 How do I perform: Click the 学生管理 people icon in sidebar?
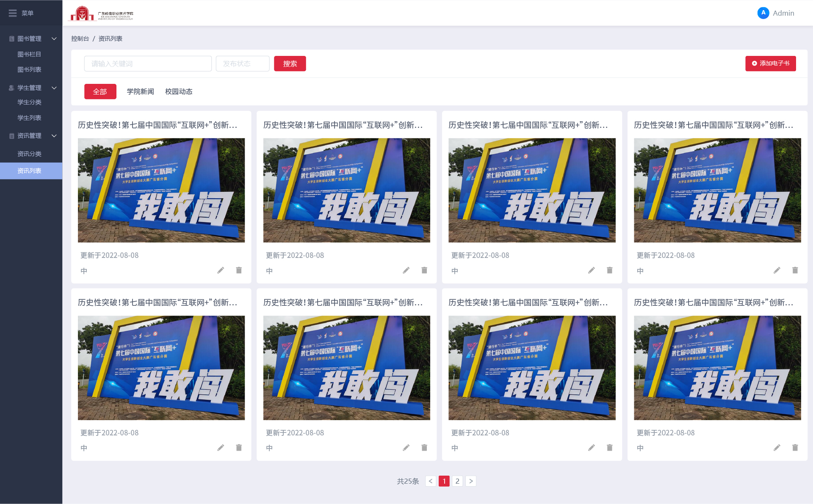[x=12, y=88]
